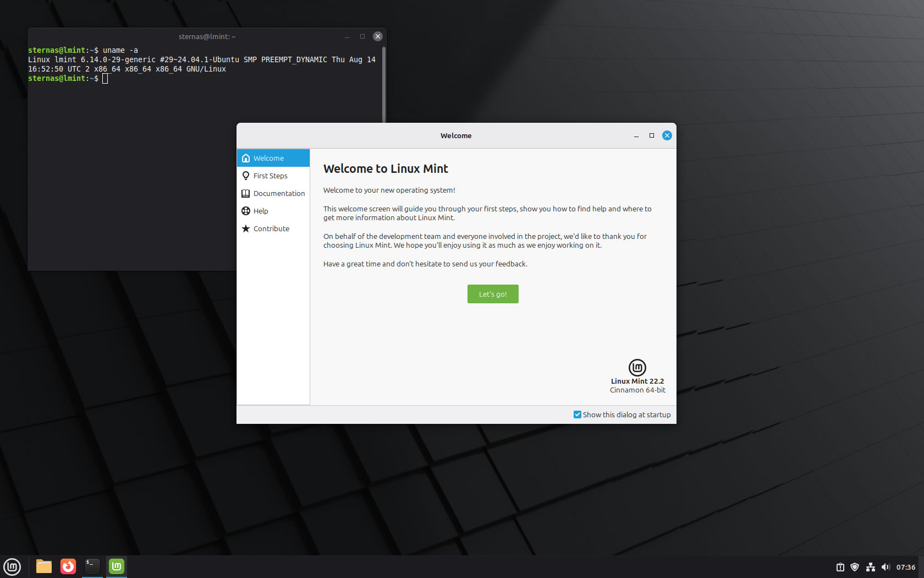Click 'Welcome to your new operating system!' text

click(389, 190)
